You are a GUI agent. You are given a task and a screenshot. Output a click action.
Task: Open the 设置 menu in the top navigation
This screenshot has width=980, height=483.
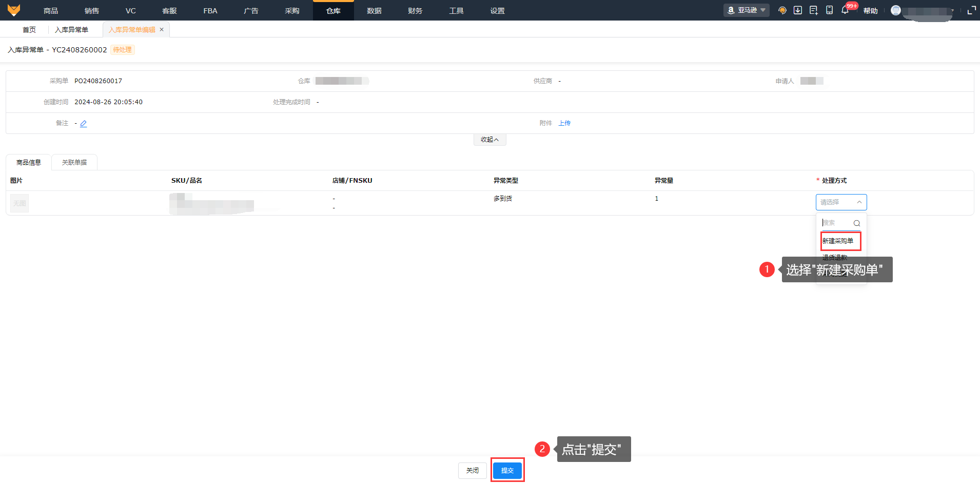click(497, 11)
